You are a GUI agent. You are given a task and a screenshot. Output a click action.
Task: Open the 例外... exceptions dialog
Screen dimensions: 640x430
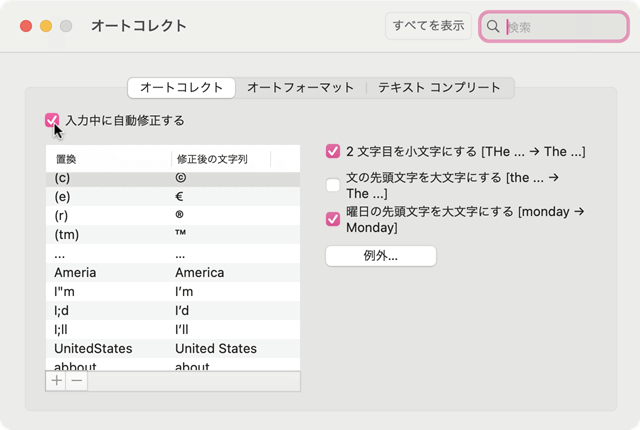(x=381, y=256)
